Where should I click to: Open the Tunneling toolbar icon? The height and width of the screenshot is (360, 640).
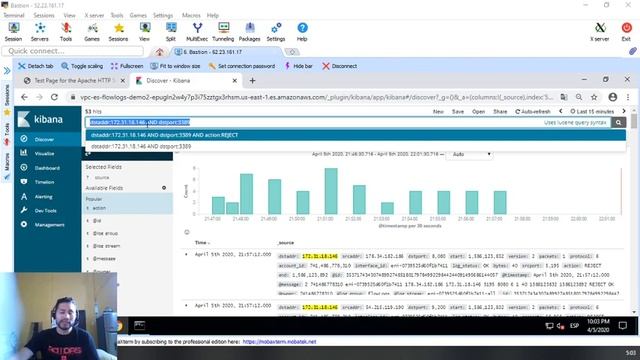[x=223, y=32]
